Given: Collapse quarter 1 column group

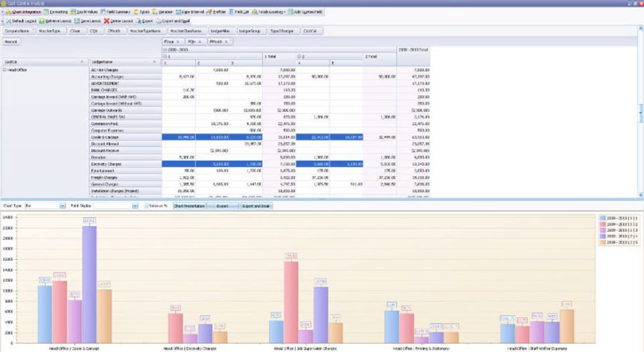Looking at the screenshot, I should point(166,56).
